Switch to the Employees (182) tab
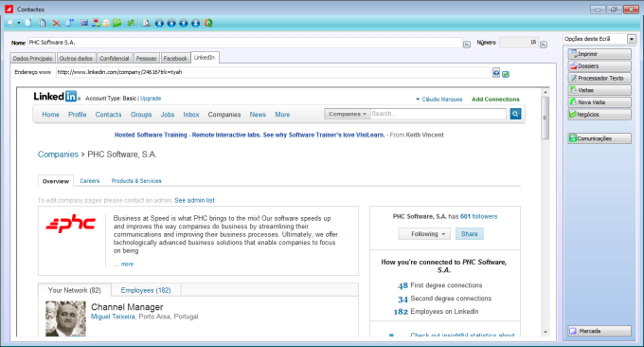 pos(146,290)
